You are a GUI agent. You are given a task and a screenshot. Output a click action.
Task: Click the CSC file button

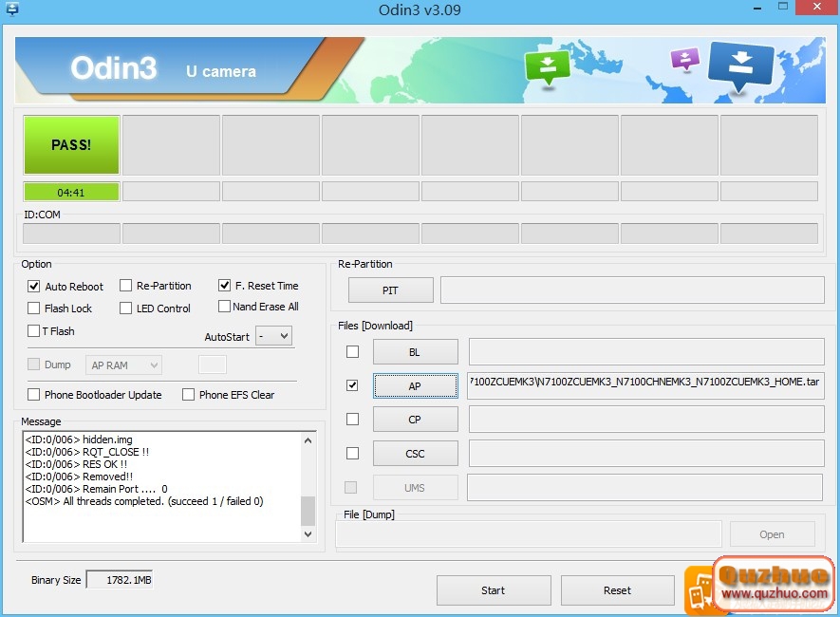click(x=415, y=454)
